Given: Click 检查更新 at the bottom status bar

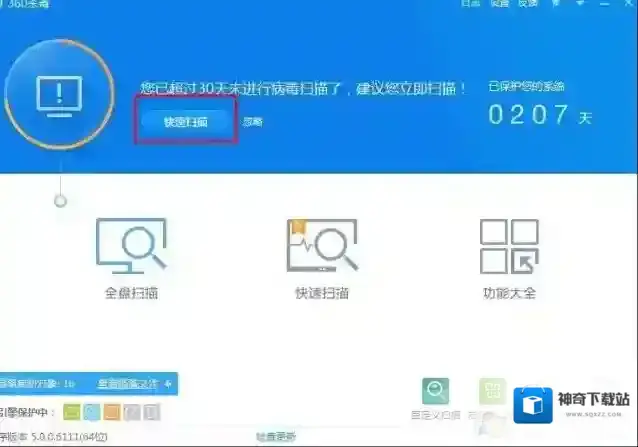Looking at the screenshot, I should [x=275, y=437].
